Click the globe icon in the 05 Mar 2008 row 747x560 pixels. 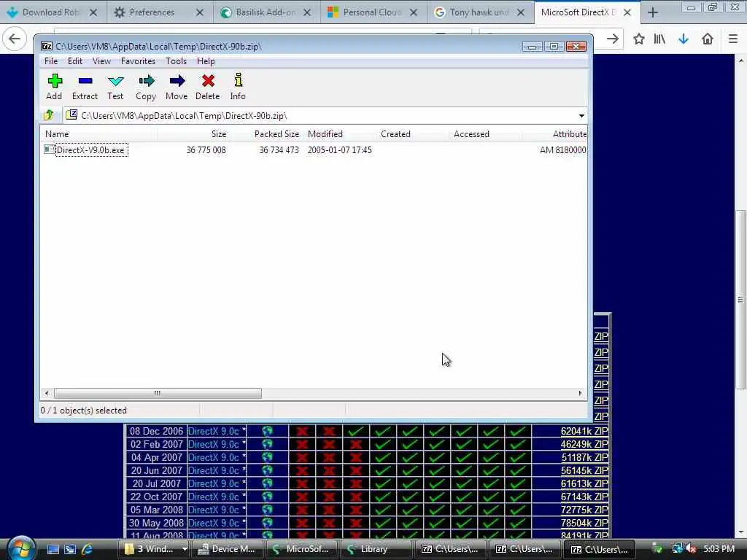[267, 510]
